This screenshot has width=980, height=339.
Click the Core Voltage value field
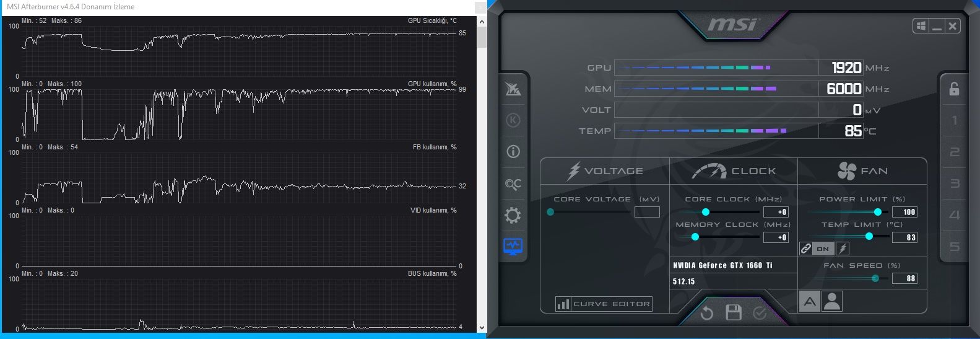coord(647,212)
